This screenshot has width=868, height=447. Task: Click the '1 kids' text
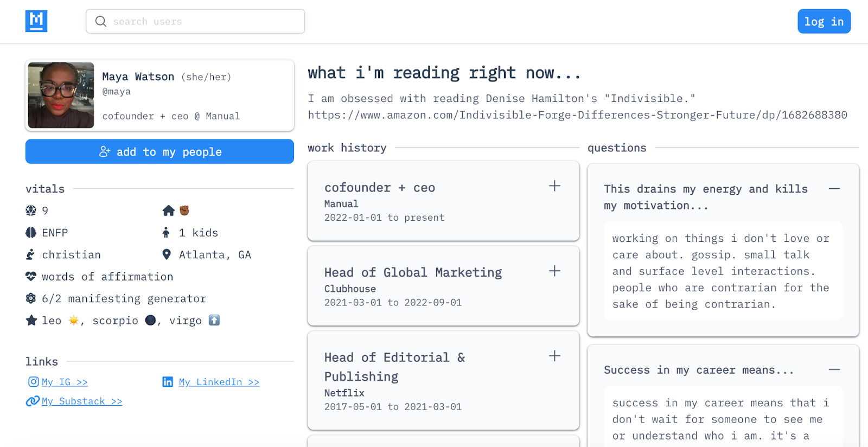[199, 233]
